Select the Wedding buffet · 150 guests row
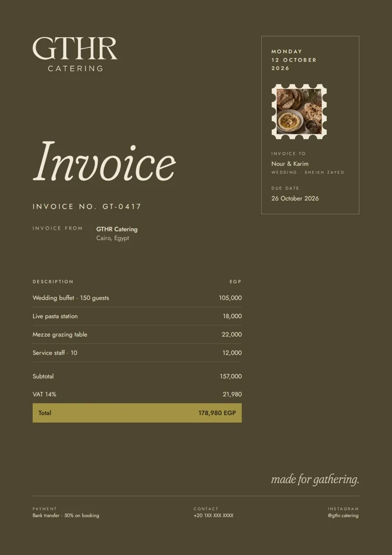The width and height of the screenshot is (392, 555). 137,298
